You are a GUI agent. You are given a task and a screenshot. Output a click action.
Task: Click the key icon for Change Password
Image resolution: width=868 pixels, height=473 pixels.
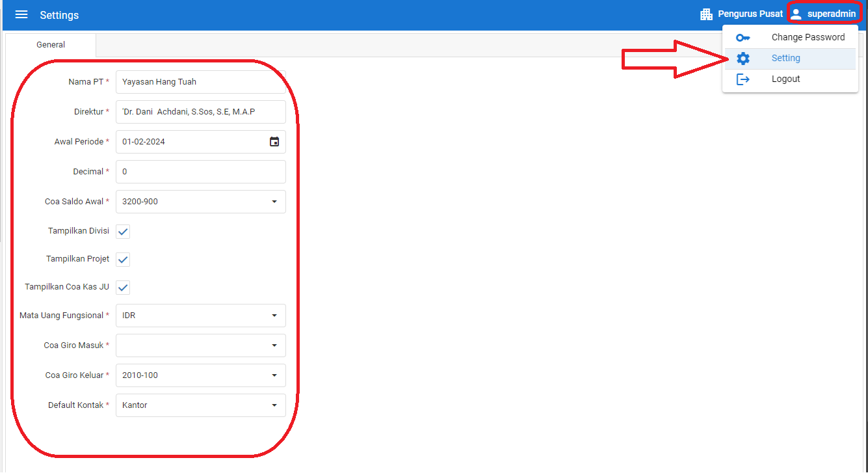pyautogui.click(x=743, y=38)
